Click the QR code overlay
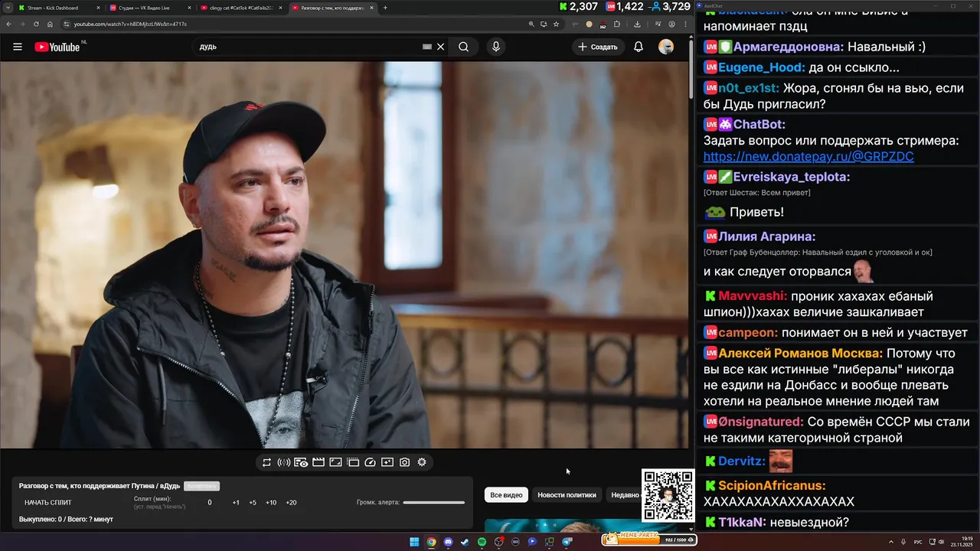This screenshot has height=551, width=980. (668, 496)
